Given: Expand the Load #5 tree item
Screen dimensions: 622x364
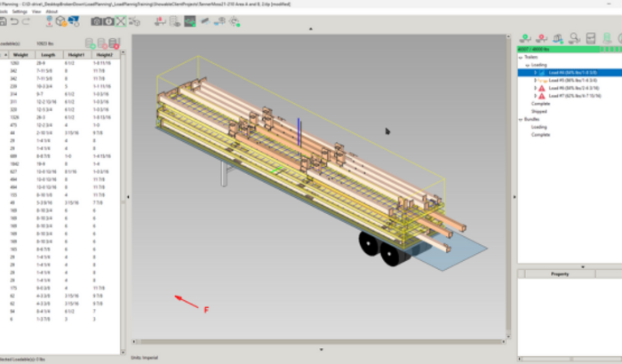Looking at the screenshot, I should (x=535, y=80).
